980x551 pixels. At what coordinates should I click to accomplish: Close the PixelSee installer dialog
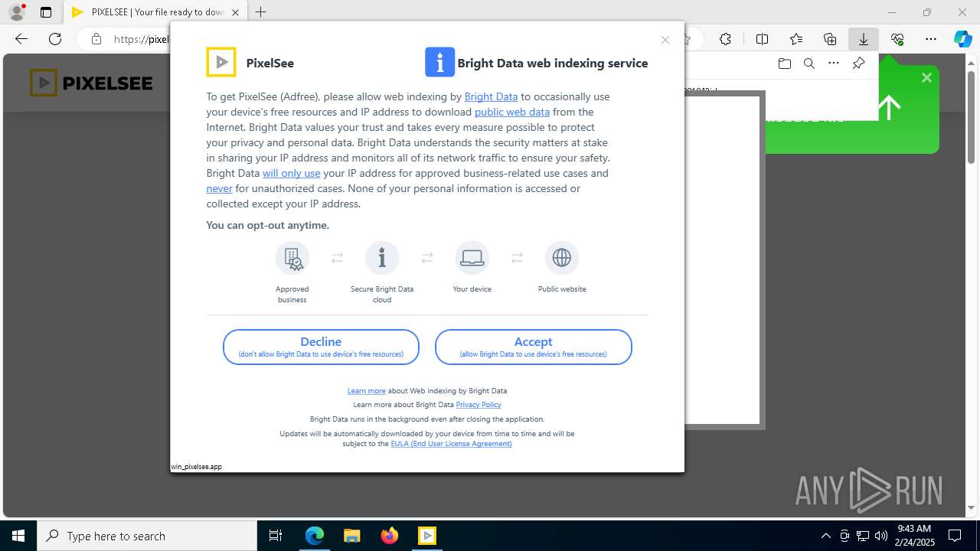(665, 40)
